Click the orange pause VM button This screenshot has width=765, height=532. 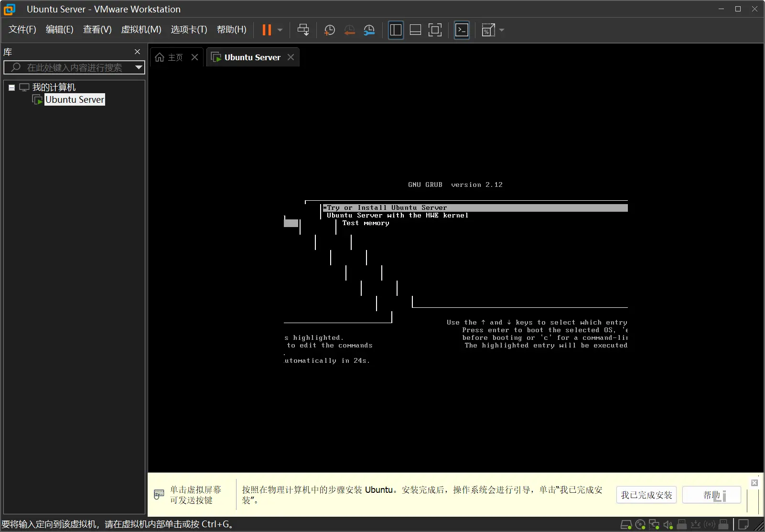[x=267, y=30]
